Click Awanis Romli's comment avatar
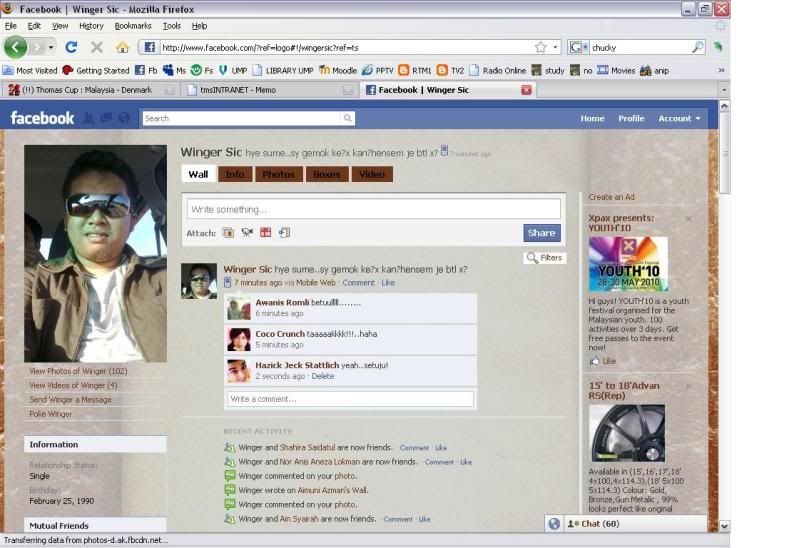This screenshot has height=548, width=799. pos(238,308)
